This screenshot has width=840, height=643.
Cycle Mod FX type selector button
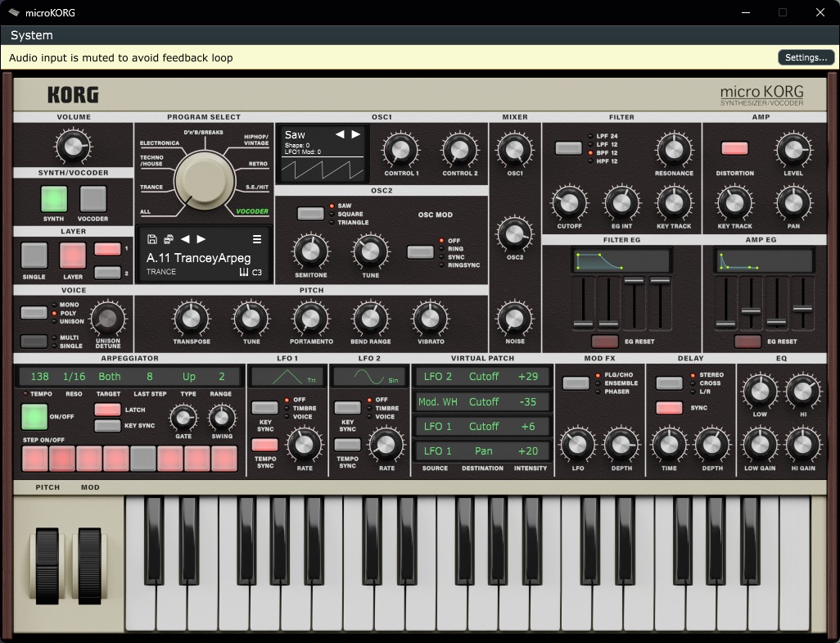(x=576, y=383)
